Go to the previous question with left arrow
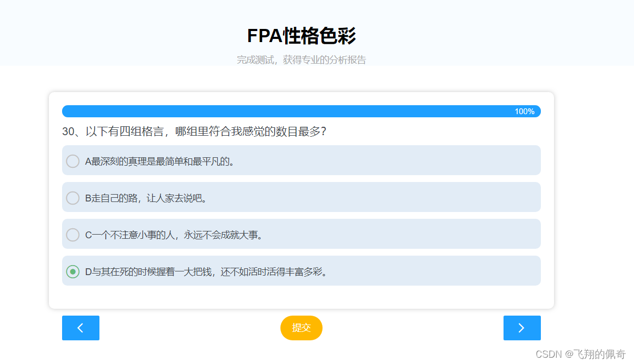The image size is (634, 364). click(x=80, y=328)
